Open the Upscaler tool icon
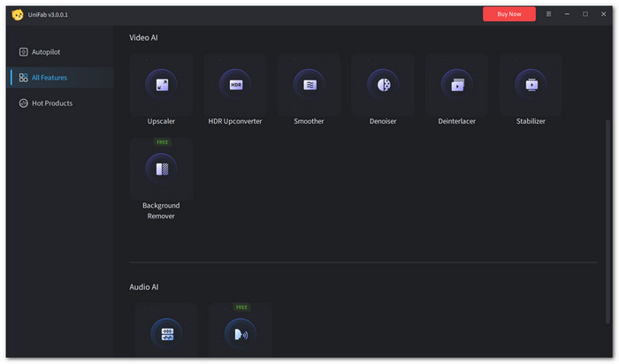 click(x=162, y=85)
